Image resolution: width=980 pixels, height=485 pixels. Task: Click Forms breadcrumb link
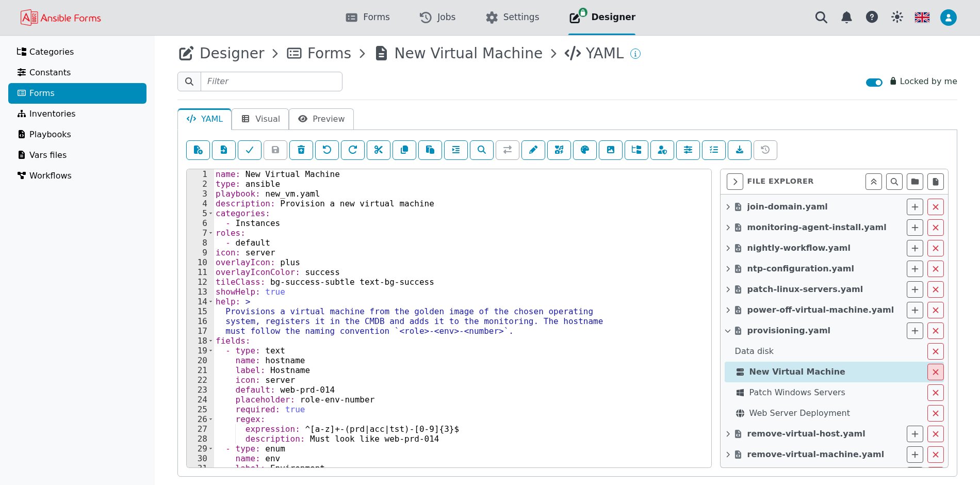pos(319,53)
